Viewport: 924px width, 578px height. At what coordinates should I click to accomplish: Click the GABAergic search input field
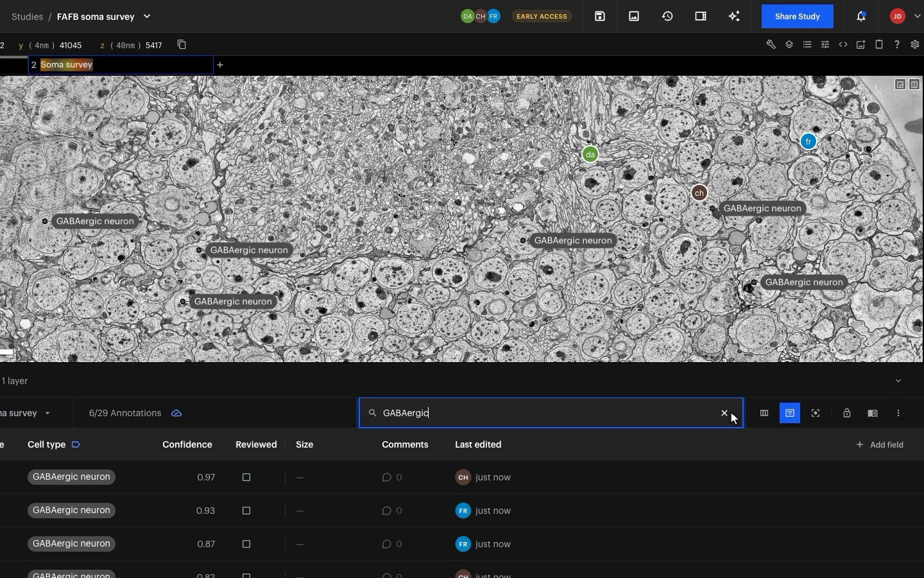tap(551, 413)
